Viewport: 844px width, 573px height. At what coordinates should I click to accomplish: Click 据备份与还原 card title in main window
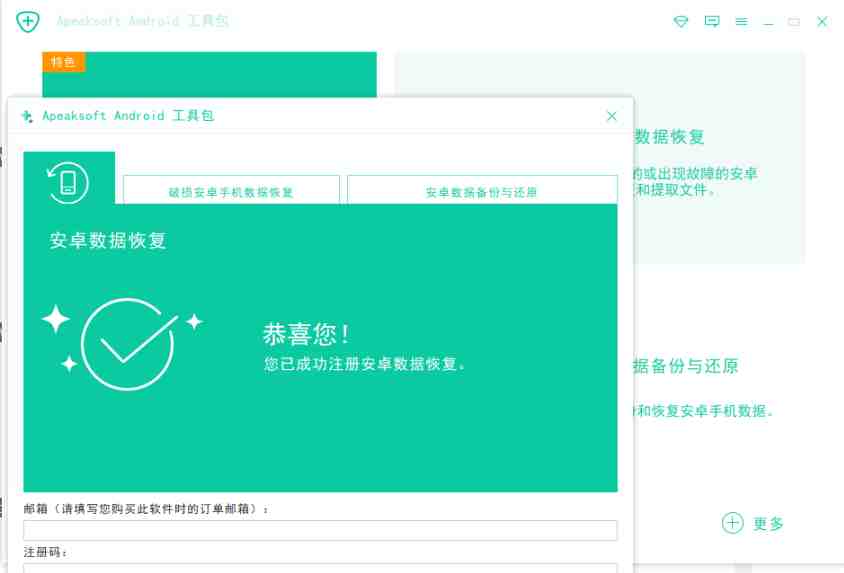tap(685, 366)
